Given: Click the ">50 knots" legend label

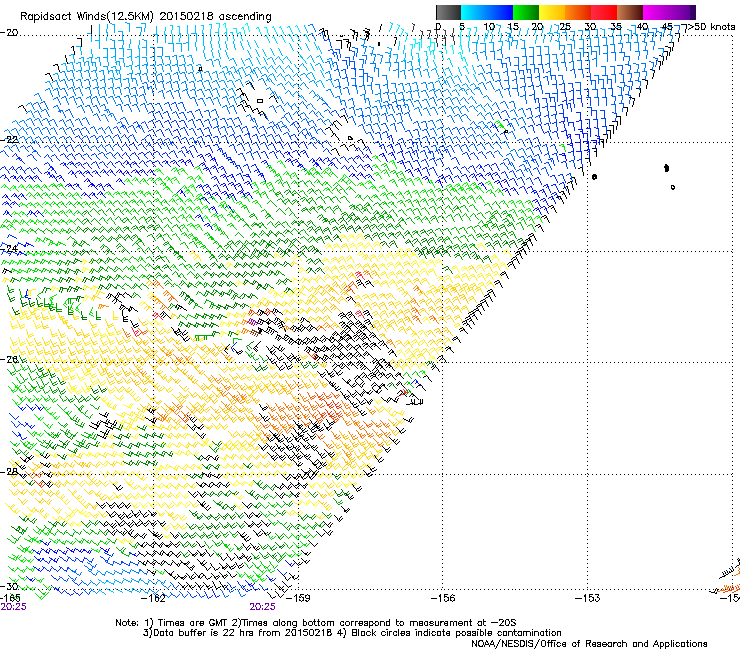Looking at the screenshot, I should 711,26.
